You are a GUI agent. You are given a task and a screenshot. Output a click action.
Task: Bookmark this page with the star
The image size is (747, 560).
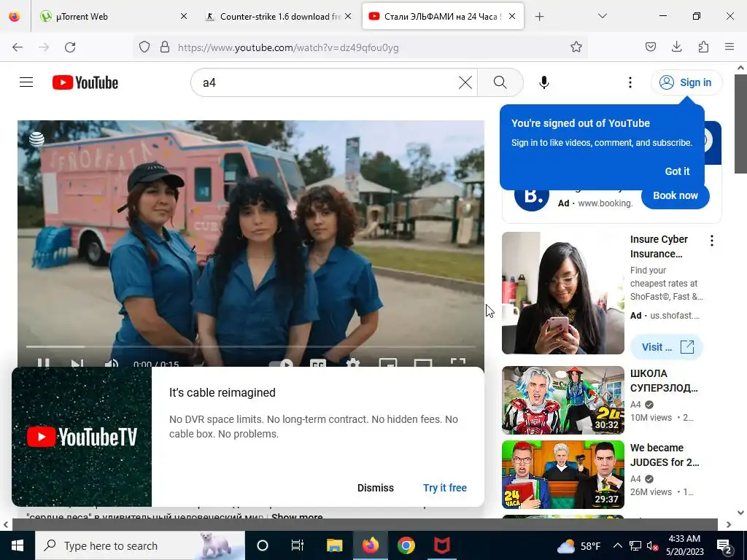click(576, 47)
